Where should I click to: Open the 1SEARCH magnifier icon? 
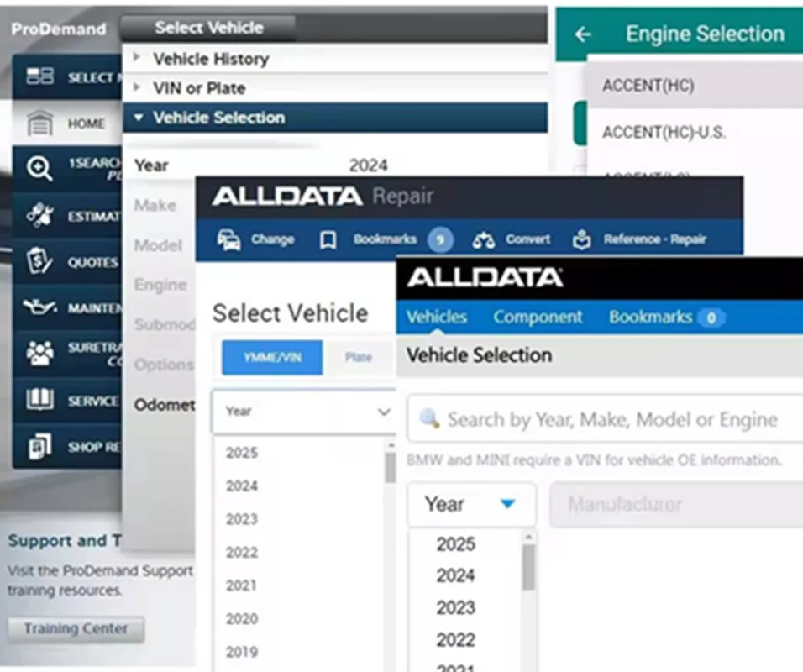pyautogui.click(x=39, y=169)
